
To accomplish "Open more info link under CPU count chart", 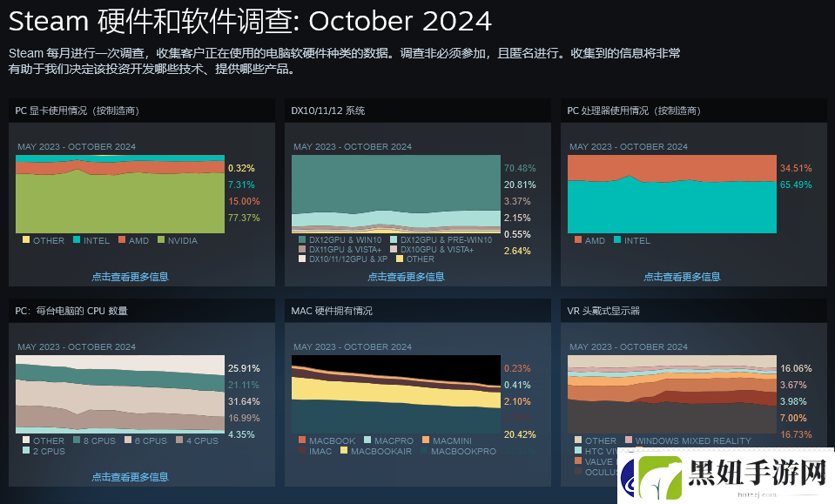I will (x=130, y=477).
